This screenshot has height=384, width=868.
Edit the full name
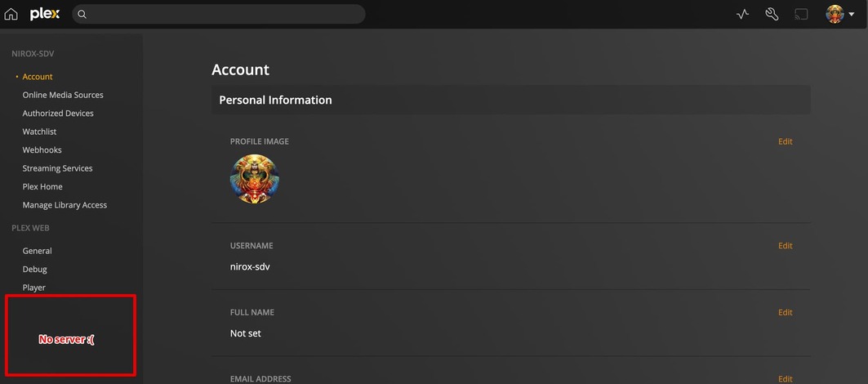coord(785,312)
